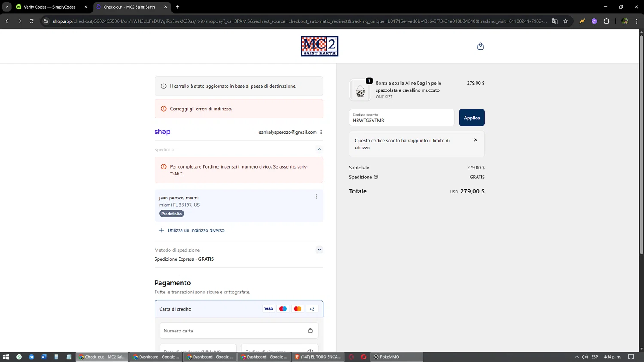The width and height of the screenshot is (644, 362).
Task: View site information icon in address bar
Action: [x=46, y=21]
